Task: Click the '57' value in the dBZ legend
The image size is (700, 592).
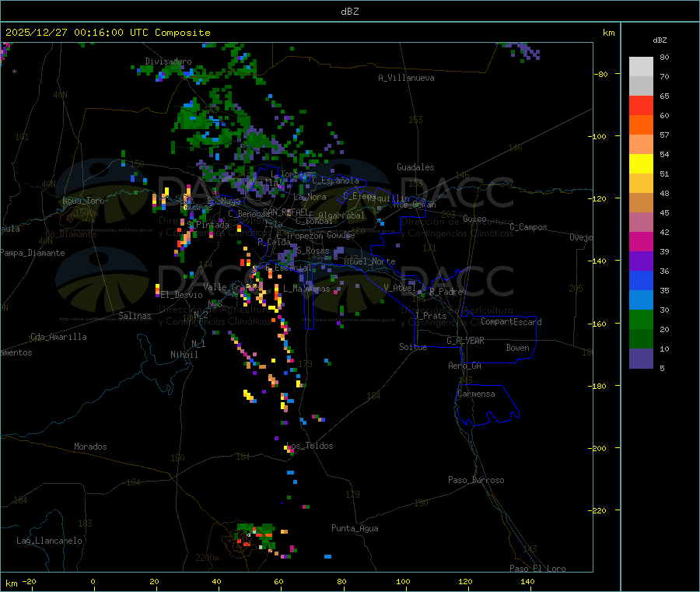Action: [x=664, y=135]
